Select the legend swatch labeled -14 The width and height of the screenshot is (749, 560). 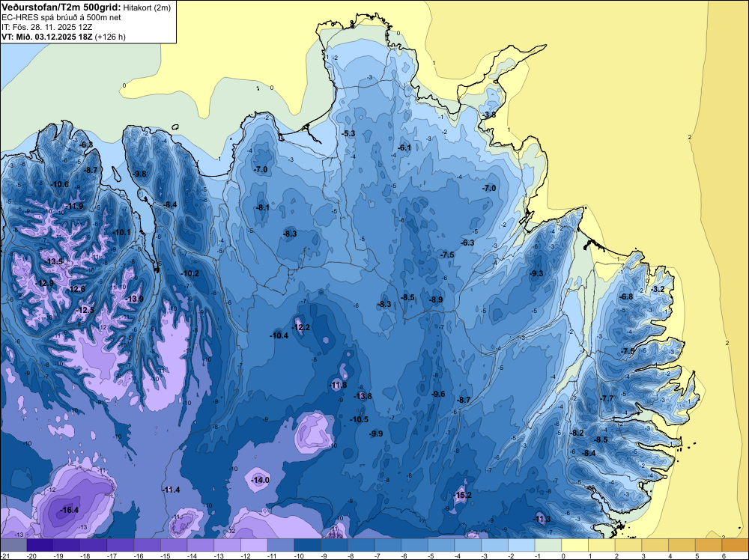(x=201, y=545)
